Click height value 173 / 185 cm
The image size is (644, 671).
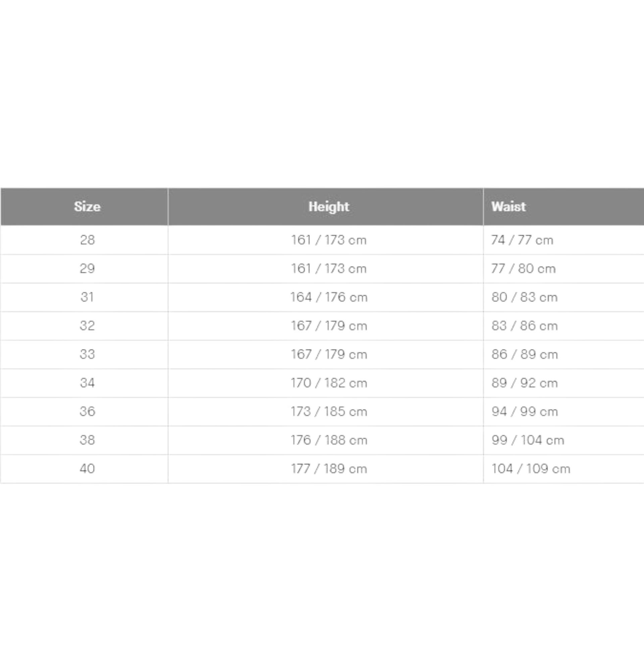(x=329, y=412)
